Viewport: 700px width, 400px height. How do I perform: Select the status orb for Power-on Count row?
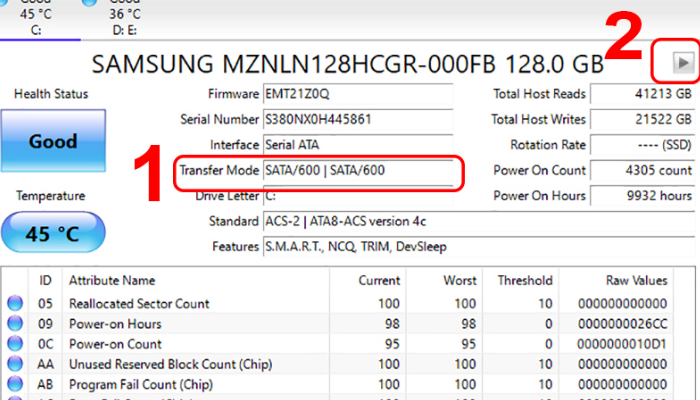pos(15,345)
